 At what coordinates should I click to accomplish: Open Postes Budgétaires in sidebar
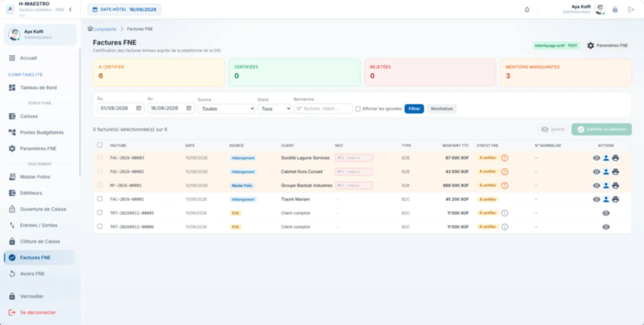[40, 132]
